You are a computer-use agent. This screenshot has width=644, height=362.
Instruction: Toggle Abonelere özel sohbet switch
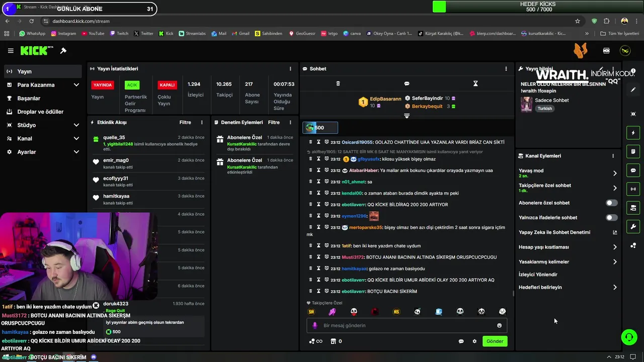tap(611, 203)
